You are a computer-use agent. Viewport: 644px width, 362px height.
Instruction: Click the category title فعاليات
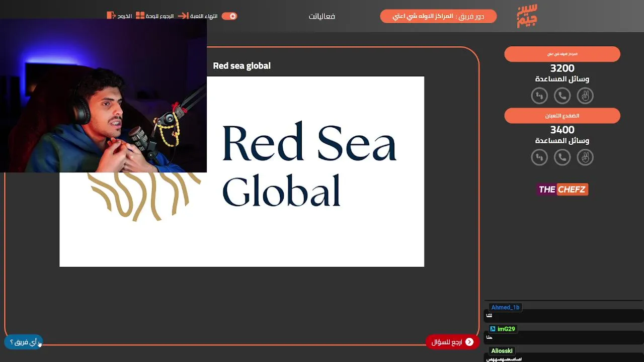click(322, 17)
